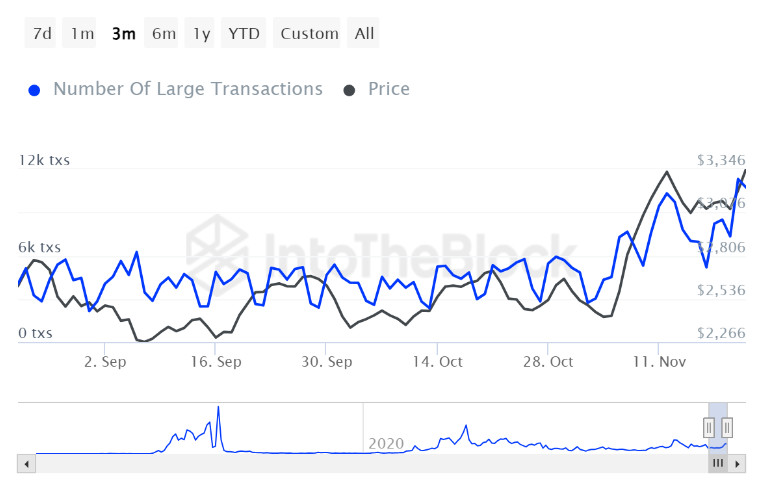
Task: Grab the left navigator range handle
Action: tap(708, 428)
